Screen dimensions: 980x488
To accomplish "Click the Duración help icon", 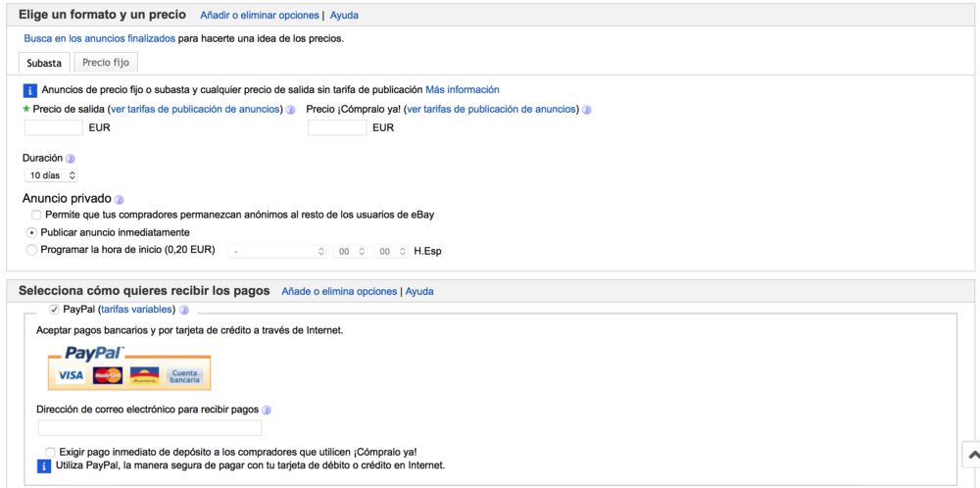I will click(71, 158).
